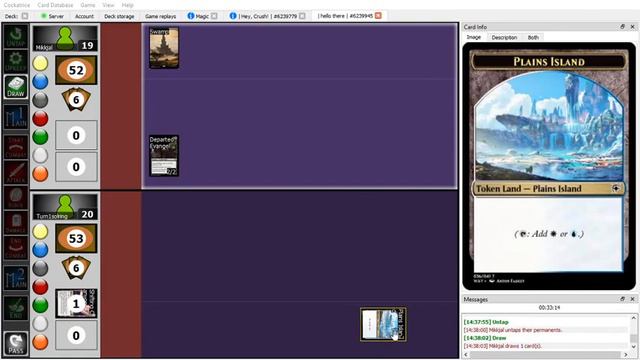The height and width of the screenshot is (360, 640).
Task: Select the Start Combat phase icon
Action: [x=16, y=147]
